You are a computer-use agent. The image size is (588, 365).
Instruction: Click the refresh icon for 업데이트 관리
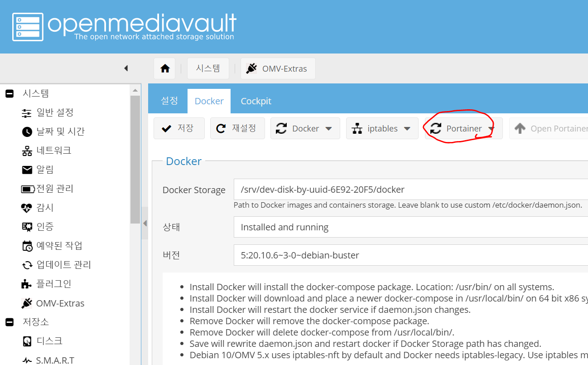(x=27, y=265)
